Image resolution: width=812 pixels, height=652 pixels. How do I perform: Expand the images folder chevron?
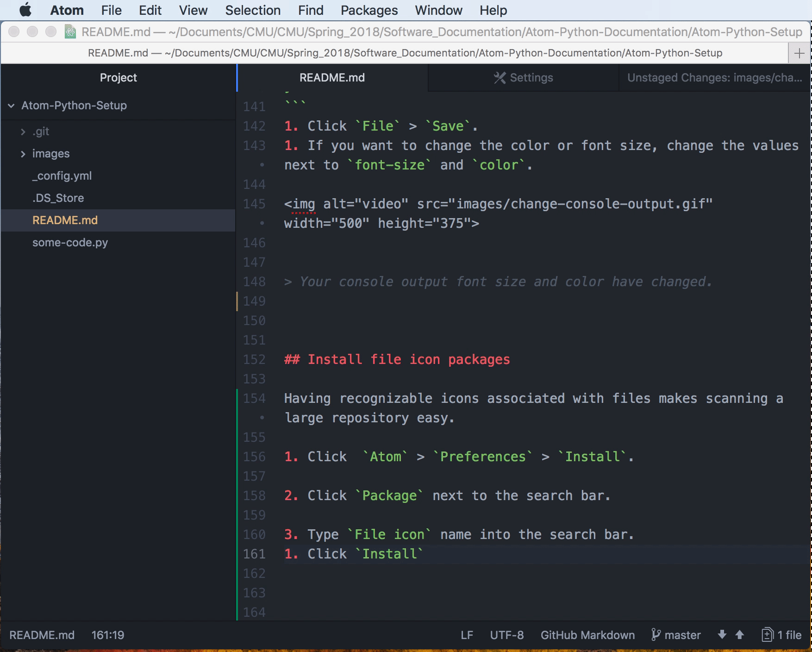[23, 154]
